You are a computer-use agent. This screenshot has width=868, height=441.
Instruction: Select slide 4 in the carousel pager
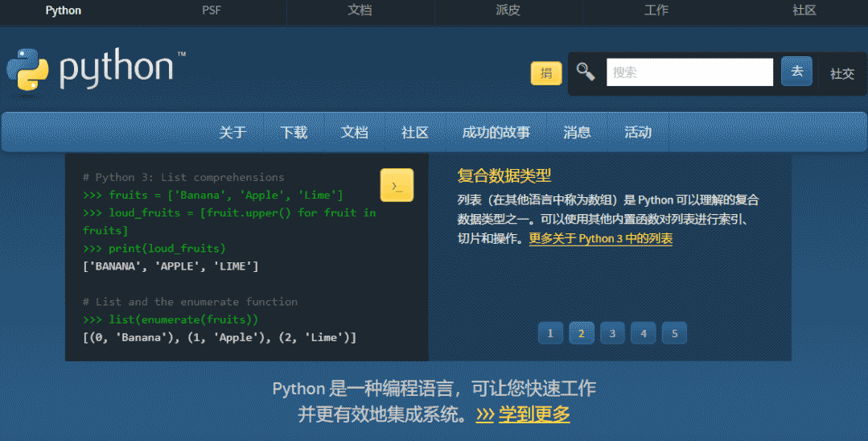[643, 333]
